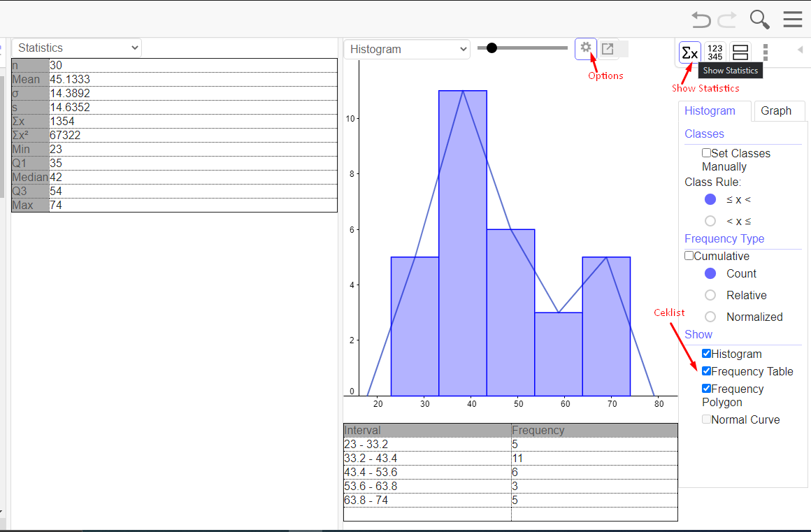Viewport: 811px width, 532px height.
Task: Open the Show Data 123 345 icon
Action: coord(715,52)
